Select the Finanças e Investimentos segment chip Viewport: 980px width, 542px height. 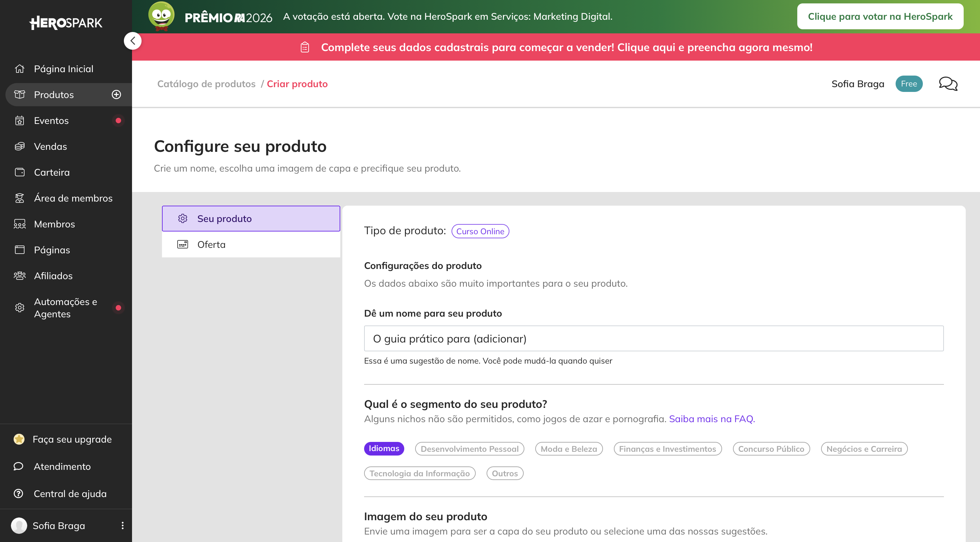tap(667, 449)
